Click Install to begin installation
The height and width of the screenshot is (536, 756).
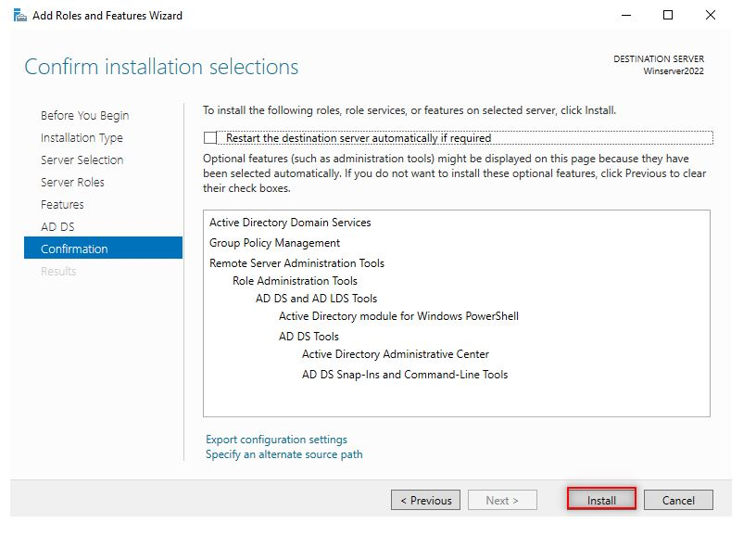[x=601, y=500]
